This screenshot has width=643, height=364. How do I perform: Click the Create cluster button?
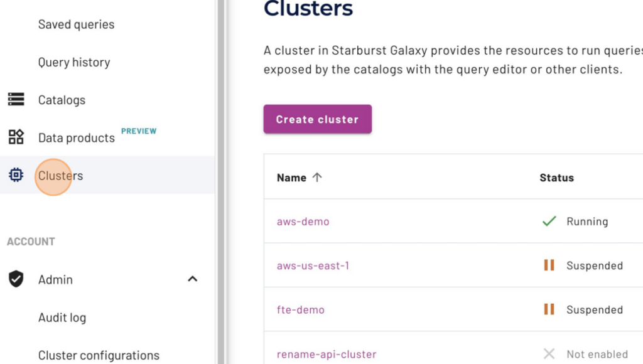pos(317,119)
